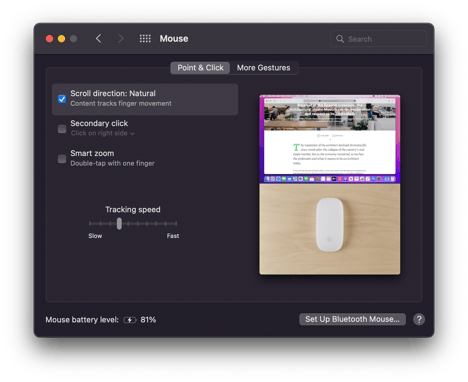Click in the Search input field
The image size is (468, 382).
[x=378, y=39]
